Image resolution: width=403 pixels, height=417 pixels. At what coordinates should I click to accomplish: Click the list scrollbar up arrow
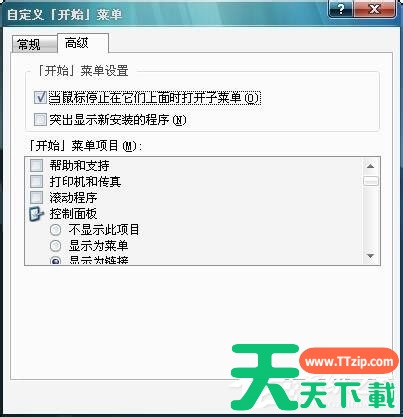coord(371,166)
